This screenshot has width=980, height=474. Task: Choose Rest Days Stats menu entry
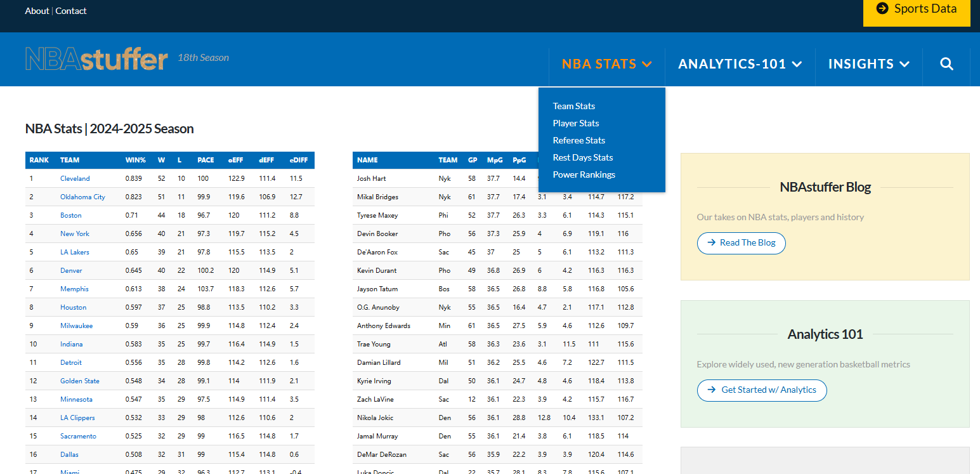pyautogui.click(x=583, y=157)
